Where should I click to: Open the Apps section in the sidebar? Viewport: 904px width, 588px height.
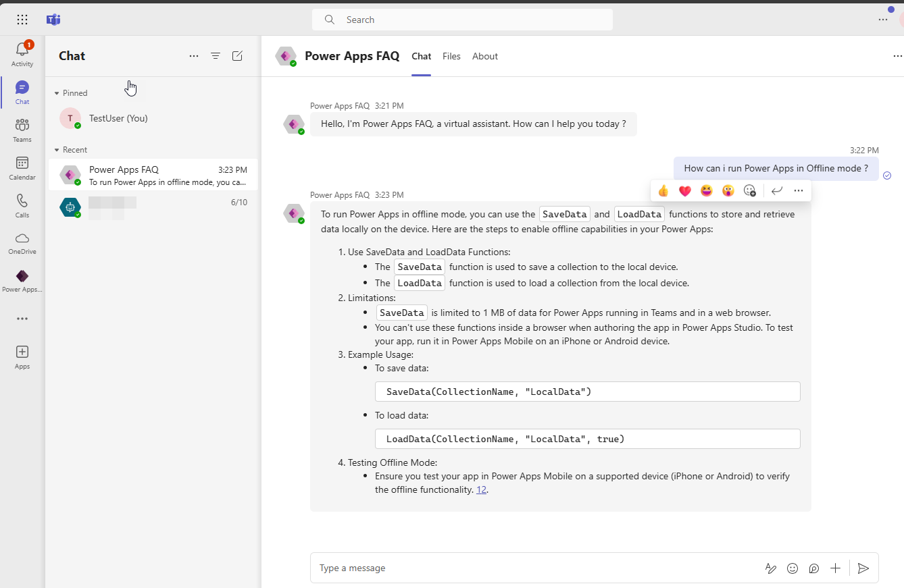[x=22, y=356]
